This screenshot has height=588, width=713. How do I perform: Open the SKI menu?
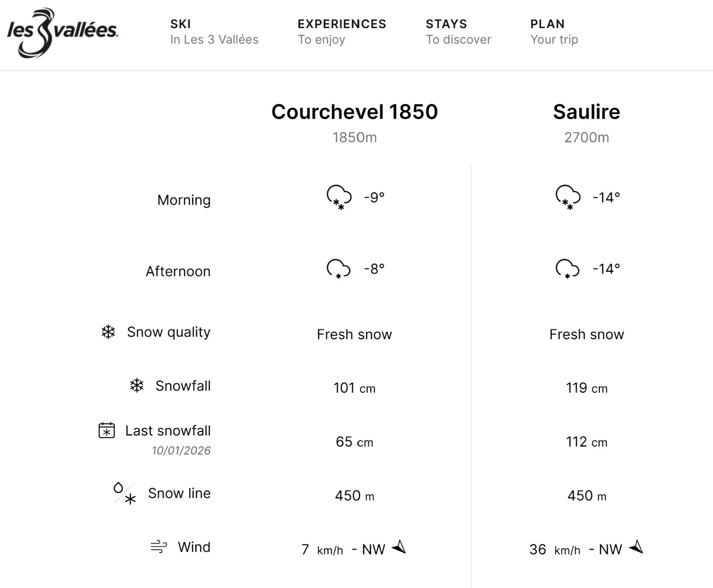[x=180, y=25]
